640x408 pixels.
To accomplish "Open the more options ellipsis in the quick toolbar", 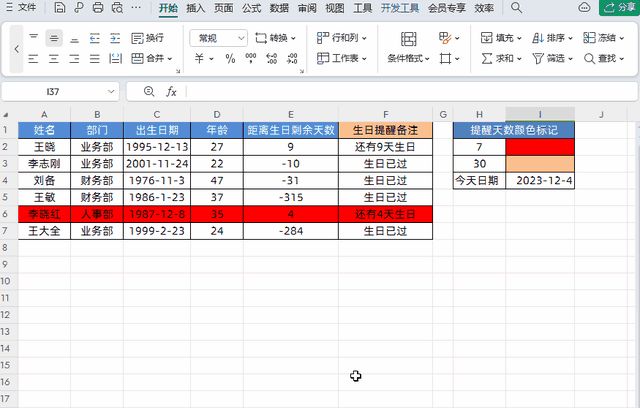I will coord(136,7).
